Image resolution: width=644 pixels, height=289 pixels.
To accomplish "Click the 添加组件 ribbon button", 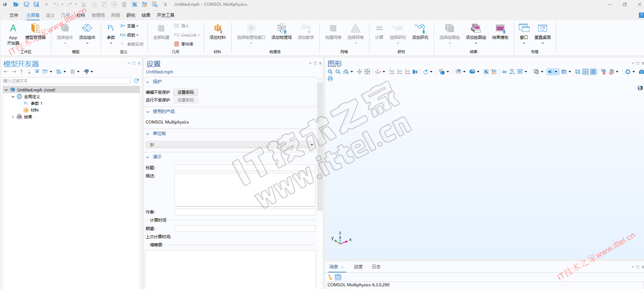I will click(87, 34).
